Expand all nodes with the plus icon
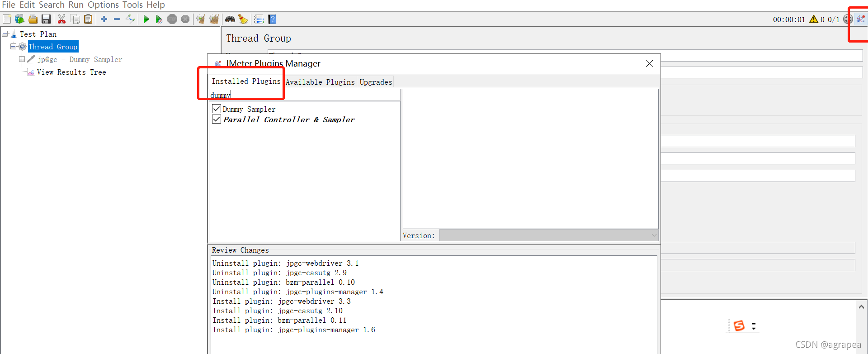 (104, 19)
